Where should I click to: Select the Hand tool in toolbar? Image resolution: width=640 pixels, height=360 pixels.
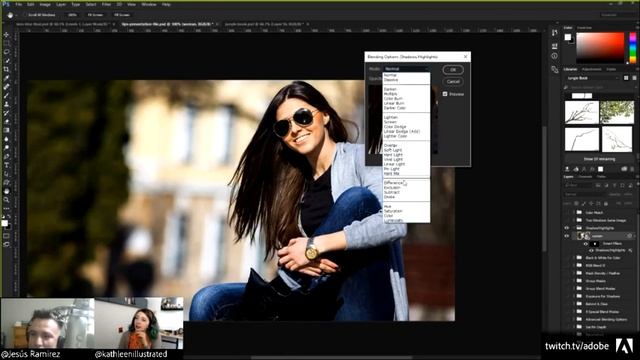coord(7,191)
